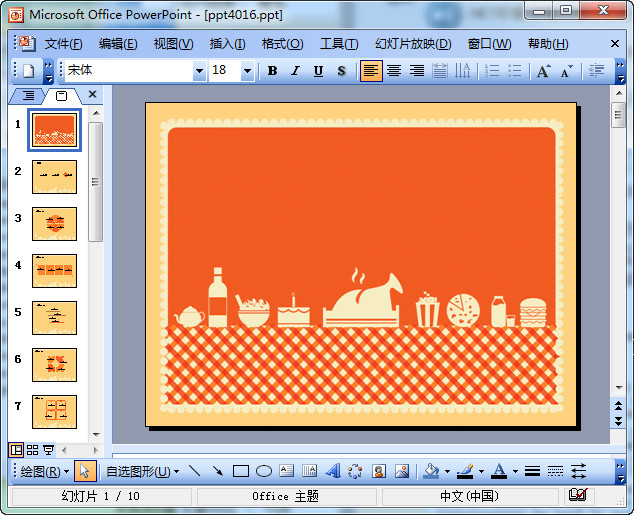Select slide 2 thumbnail
Screen dimensions: 634x515
(55, 177)
